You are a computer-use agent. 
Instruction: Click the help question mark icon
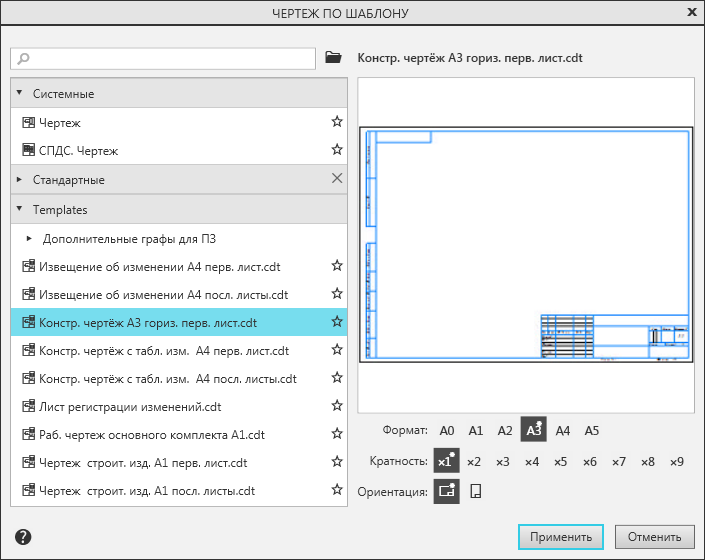(x=23, y=537)
